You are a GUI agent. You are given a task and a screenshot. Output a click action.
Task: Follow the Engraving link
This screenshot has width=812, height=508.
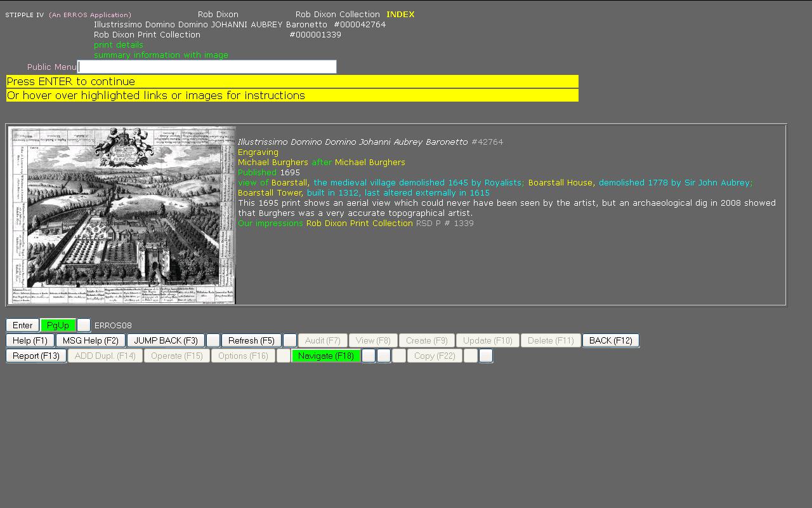[258, 152]
